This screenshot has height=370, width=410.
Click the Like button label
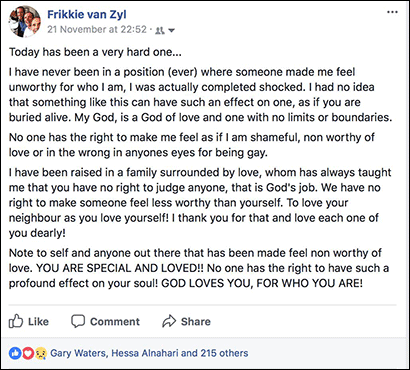38,322
